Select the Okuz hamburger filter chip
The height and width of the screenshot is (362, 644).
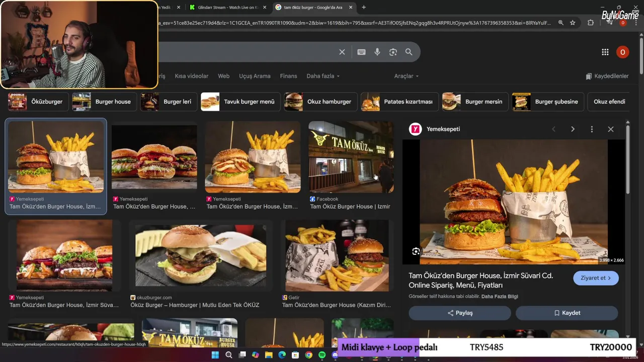coord(320,102)
